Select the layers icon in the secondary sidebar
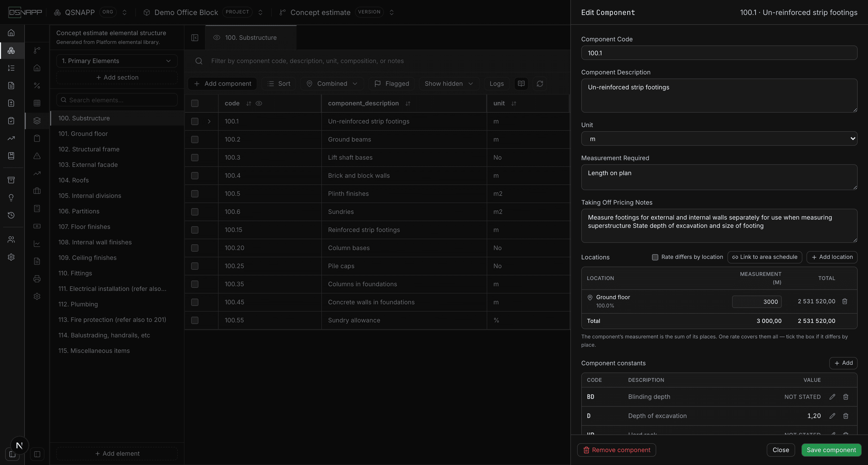 [37, 121]
